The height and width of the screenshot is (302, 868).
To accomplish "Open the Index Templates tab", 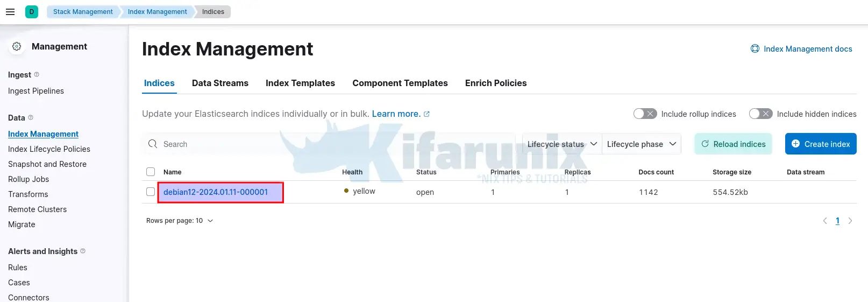I will [300, 83].
